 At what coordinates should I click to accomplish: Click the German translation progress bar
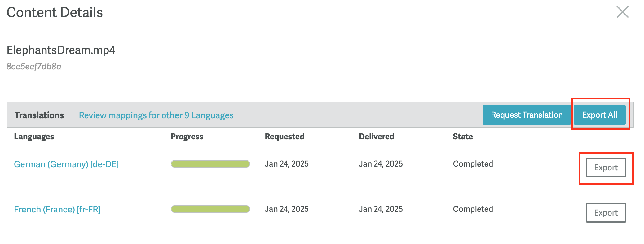click(210, 164)
